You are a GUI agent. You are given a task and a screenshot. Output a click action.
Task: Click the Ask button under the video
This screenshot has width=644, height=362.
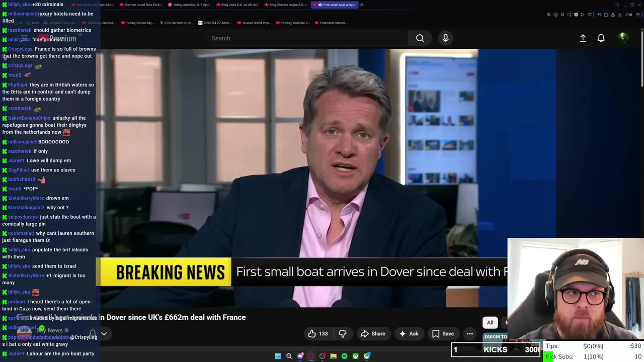(409, 334)
